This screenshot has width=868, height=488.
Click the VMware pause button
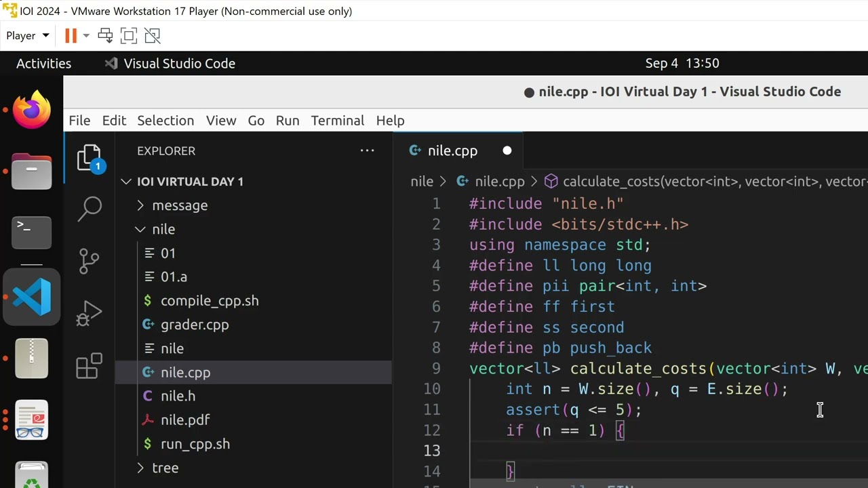(x=71, y=35)
